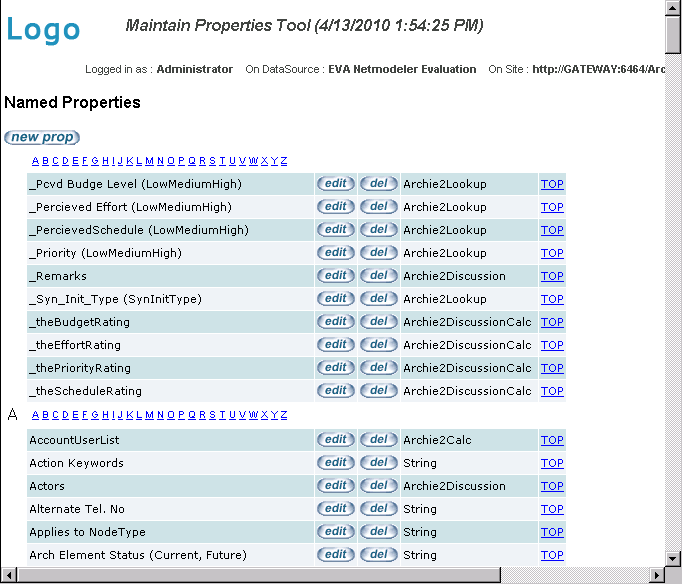This screenshot has width=682, height=584.
Task: Click TOP link in _Remarks row
Action: tap(552, 276)
